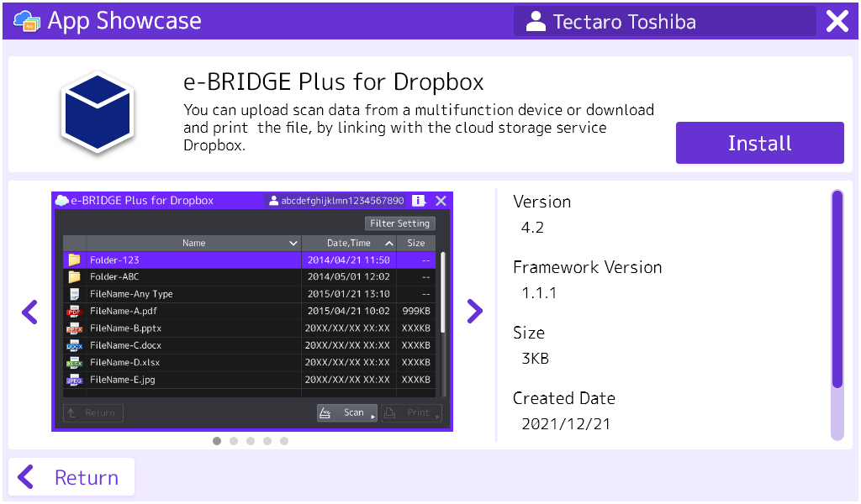Click the Dropbox cube app icon

98,113
